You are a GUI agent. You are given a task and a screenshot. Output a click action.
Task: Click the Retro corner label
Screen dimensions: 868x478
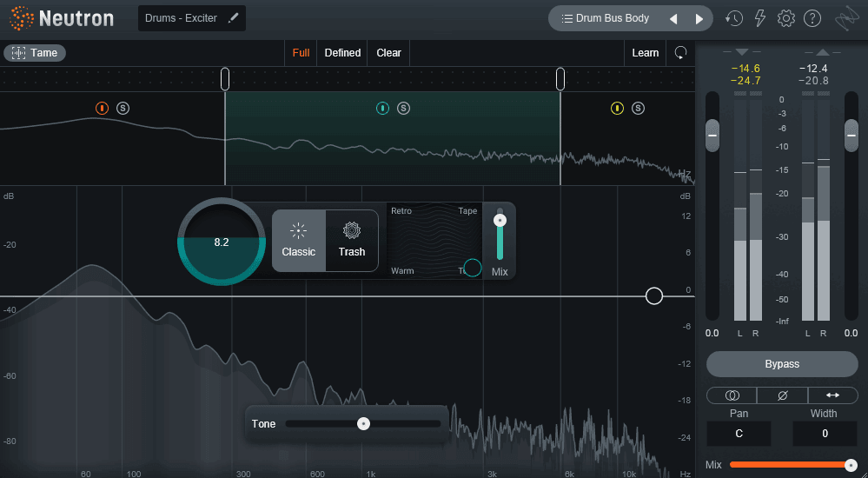click(401, 211)
